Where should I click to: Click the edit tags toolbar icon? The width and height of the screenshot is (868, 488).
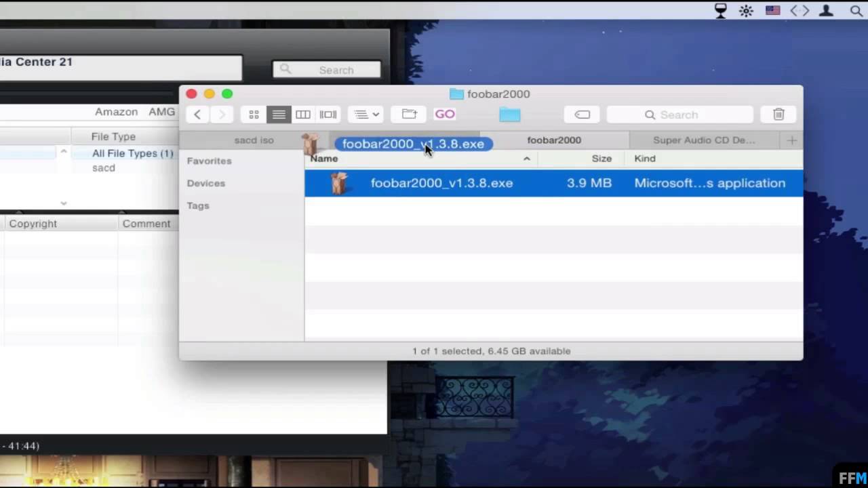582,115
